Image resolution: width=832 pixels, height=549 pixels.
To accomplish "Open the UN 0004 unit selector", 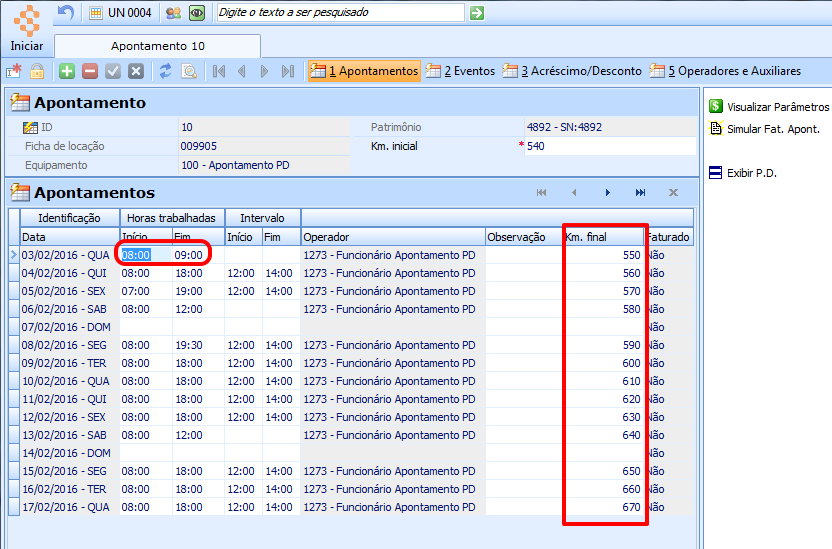I will pos(120,13).
